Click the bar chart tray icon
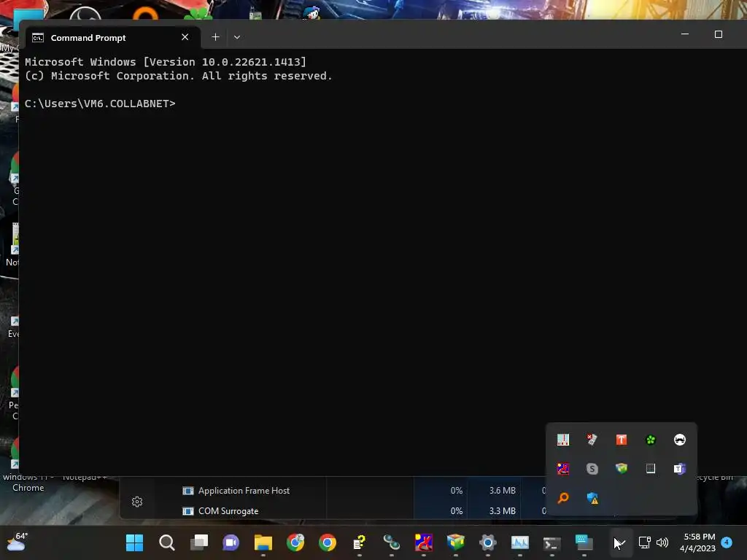 563,440
